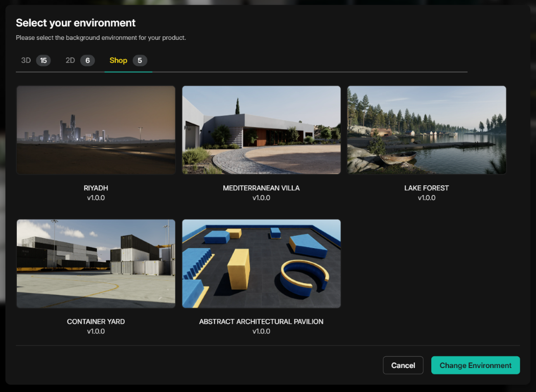This screenshot has width=536, height=392.
Task: Confirm with the Change Environment button
Action: pyautogui.click(x=475, y=365)
